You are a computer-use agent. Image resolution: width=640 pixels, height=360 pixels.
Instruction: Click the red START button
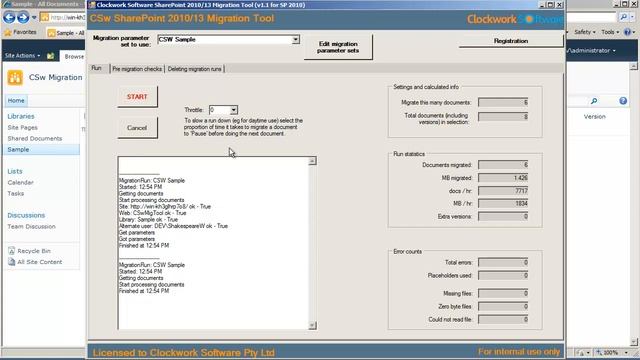(137, 97)
